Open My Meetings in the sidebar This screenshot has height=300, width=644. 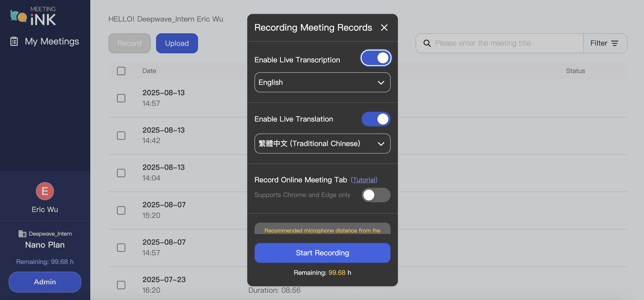[52, 41]
